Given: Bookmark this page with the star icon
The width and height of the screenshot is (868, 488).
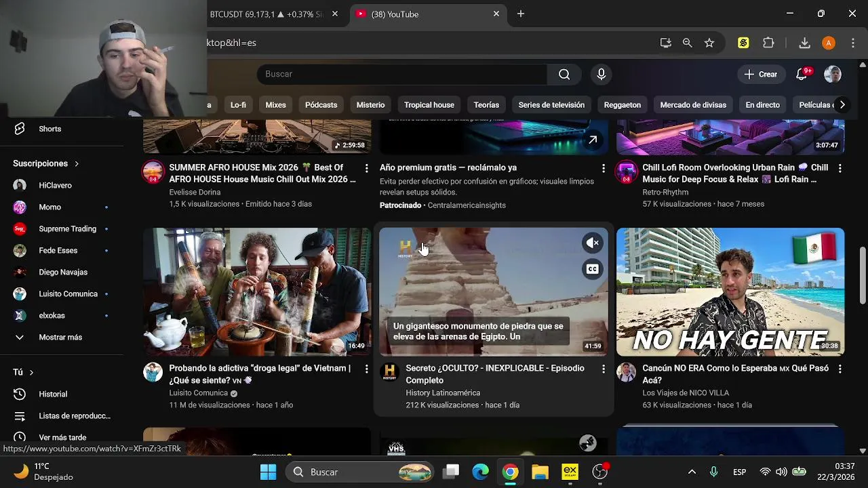Looking at the screenshot, I should pyautogui.click(x=709, y=43).
